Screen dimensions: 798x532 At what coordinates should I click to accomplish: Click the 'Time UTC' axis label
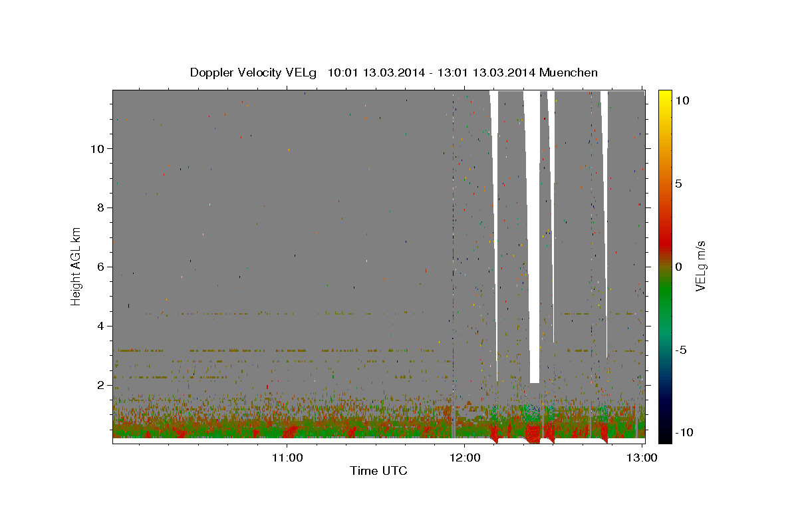[x=378, y=471]
